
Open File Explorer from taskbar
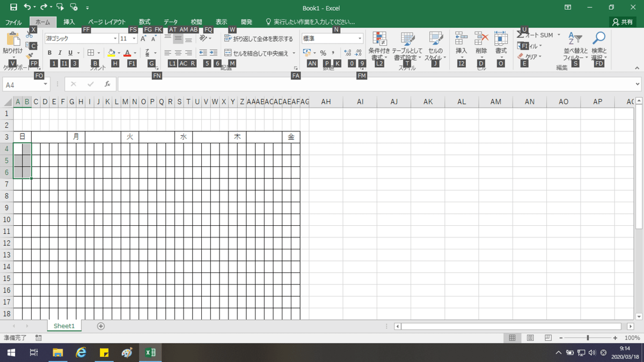57,352
